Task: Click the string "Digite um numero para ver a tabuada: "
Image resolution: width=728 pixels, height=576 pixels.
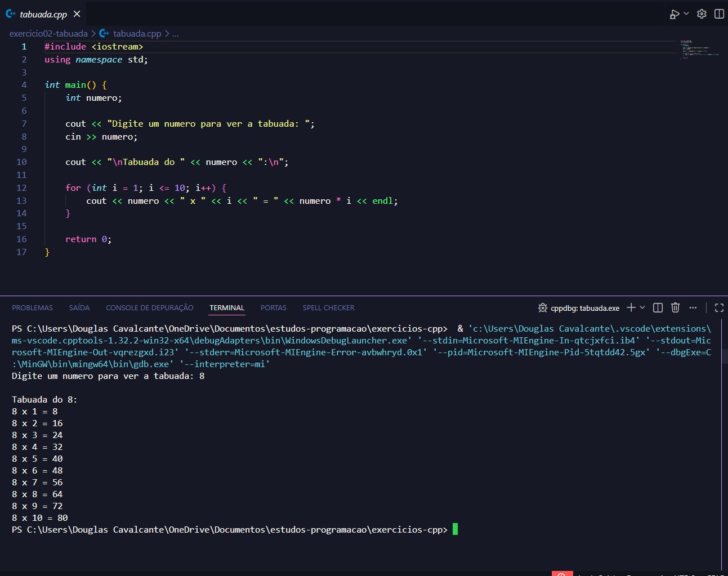Action: pyautogui.click(x=208, y=124)
